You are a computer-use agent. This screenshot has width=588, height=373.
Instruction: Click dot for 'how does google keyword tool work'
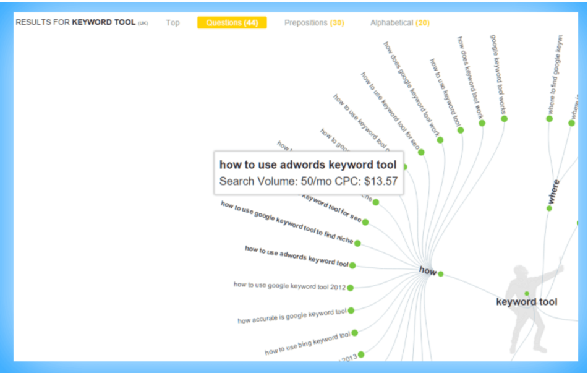click(440, 140)
